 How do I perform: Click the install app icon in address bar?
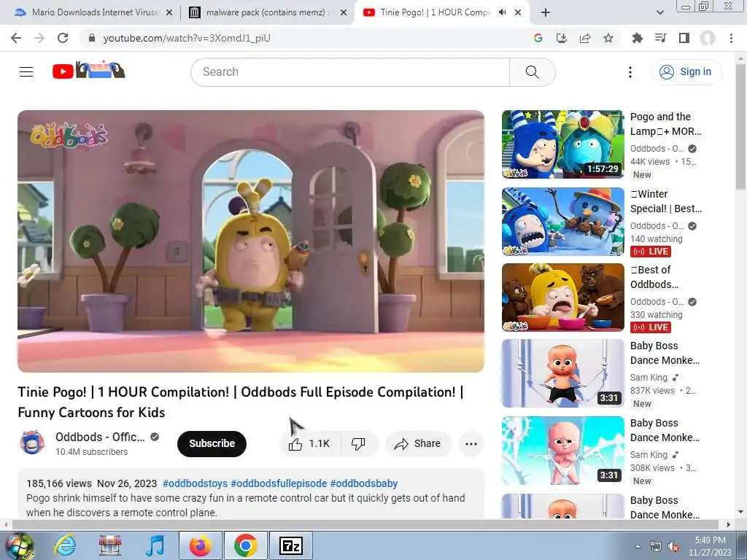point(562,38)
